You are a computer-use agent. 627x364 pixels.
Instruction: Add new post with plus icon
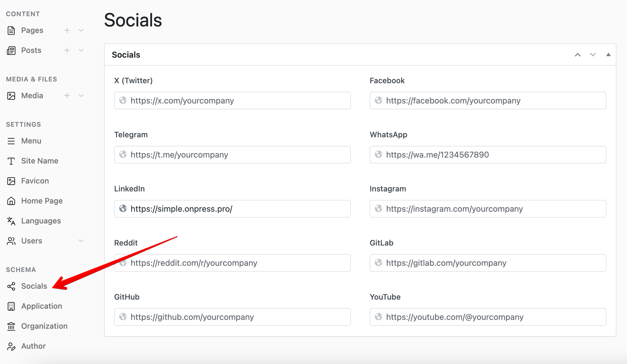[x=67, y=50]
